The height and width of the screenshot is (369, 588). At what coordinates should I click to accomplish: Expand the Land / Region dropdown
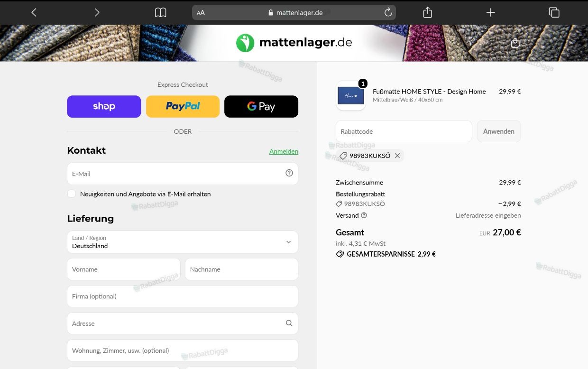click(x=183, y=242)
